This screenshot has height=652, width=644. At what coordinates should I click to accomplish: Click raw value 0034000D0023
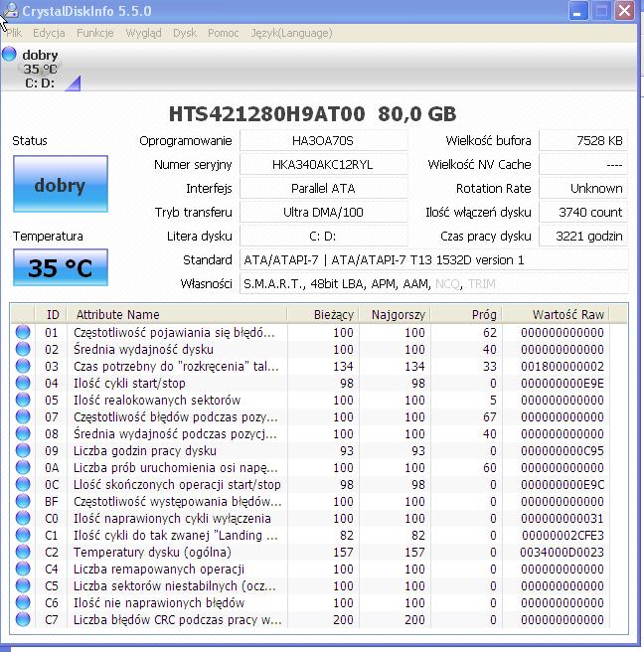(562, 553)
